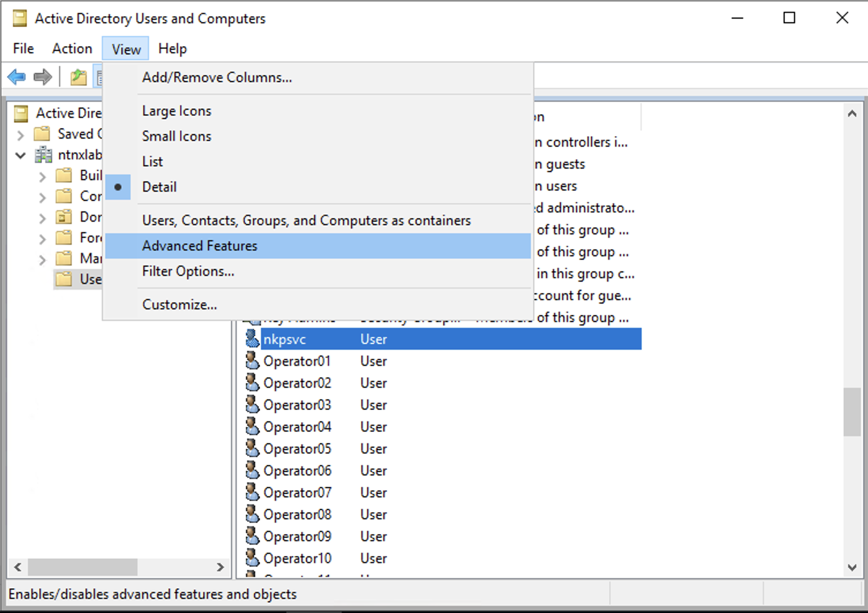Open Filter Options from View menu
Screen dimensions: 868x613
(188, 271)
